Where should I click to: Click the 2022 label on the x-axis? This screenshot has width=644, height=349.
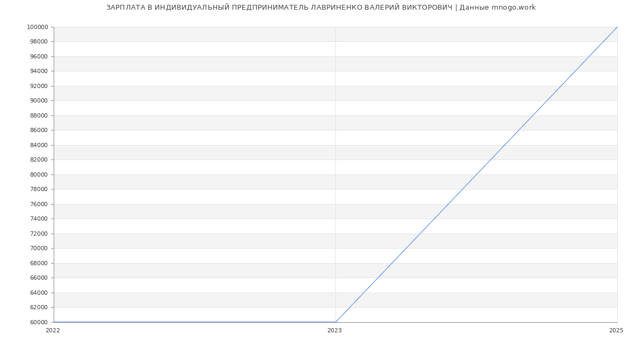pyautogui.click(x=53, y=331)
